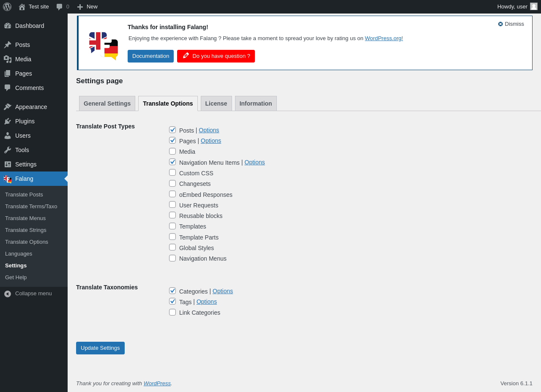Open Options link for Tags

coord(207,302)
